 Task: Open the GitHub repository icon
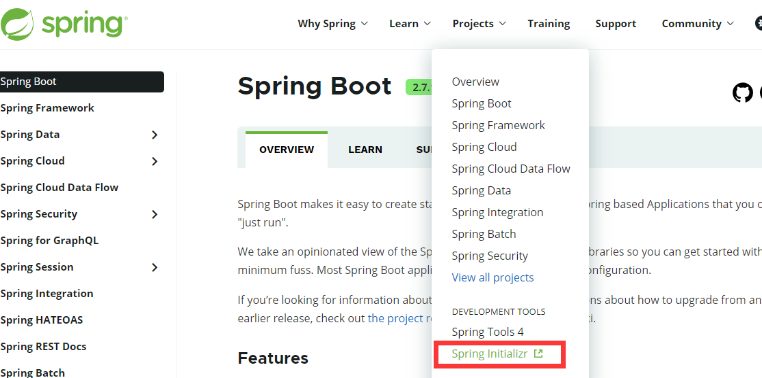[x=742, y=92]
